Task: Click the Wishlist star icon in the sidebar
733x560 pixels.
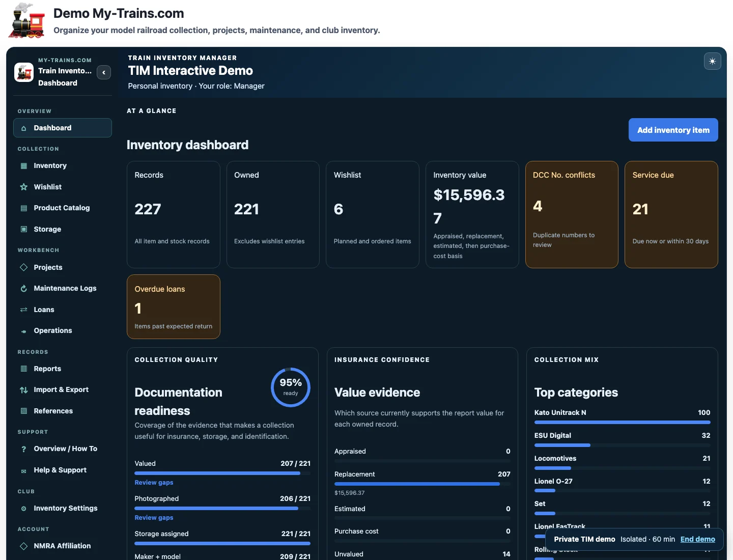Action: tap(23, 187)
